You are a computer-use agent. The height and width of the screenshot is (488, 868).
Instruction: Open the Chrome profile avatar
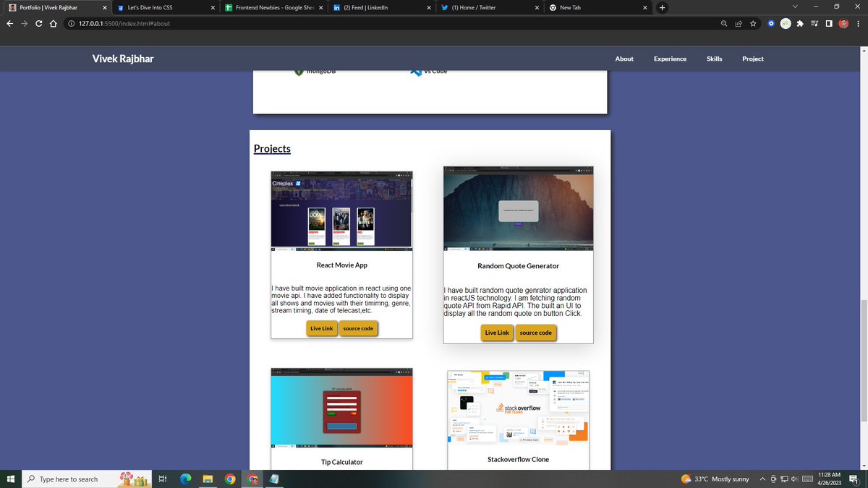tap(843, 23)
